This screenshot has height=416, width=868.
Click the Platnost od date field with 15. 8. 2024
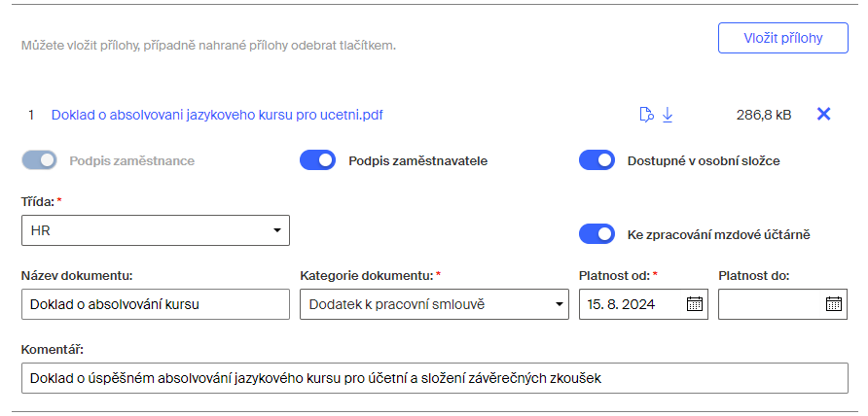click(644, 304)
